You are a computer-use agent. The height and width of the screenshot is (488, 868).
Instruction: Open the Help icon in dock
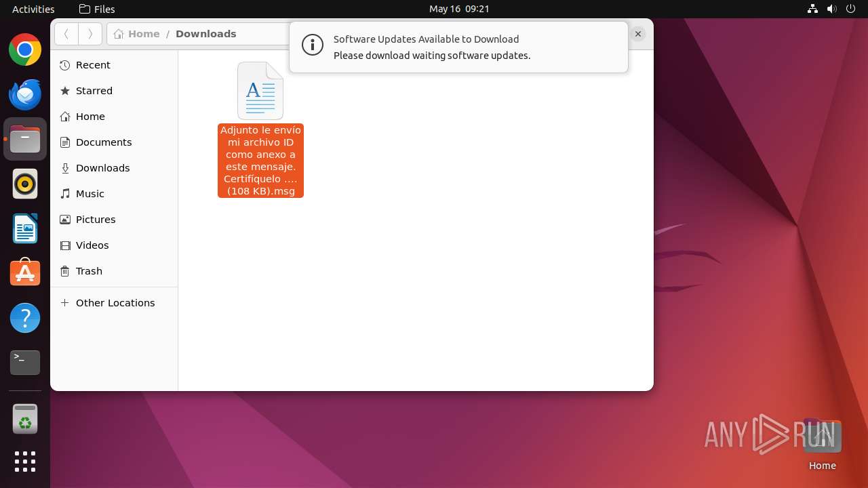point(25,318)
